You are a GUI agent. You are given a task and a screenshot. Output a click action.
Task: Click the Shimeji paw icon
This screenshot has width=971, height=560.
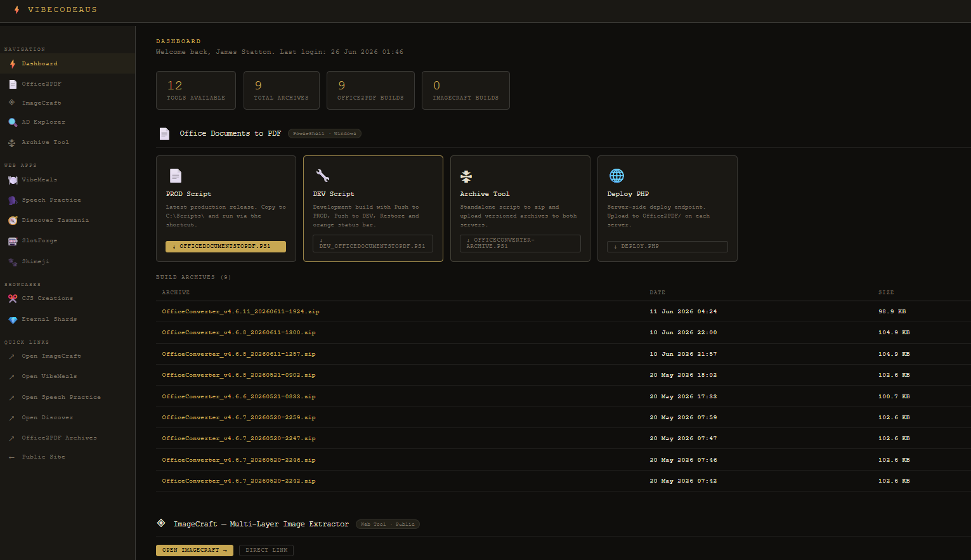point(13,262)
